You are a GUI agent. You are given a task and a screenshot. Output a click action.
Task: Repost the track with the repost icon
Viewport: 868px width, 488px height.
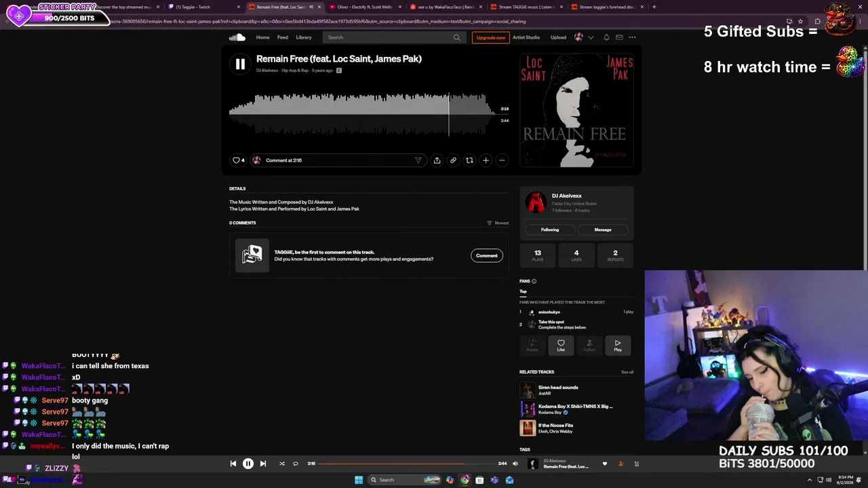[469, 161]
